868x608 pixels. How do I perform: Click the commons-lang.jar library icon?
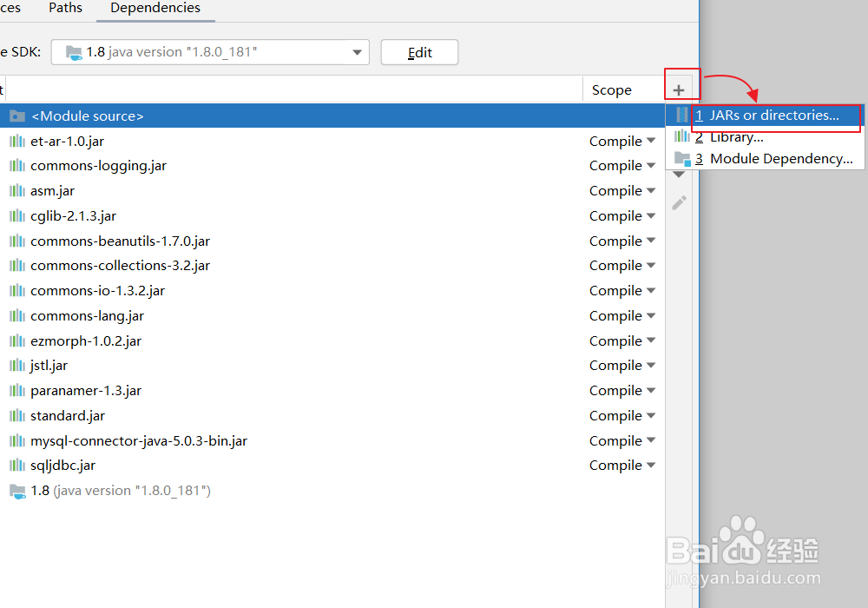17,315
